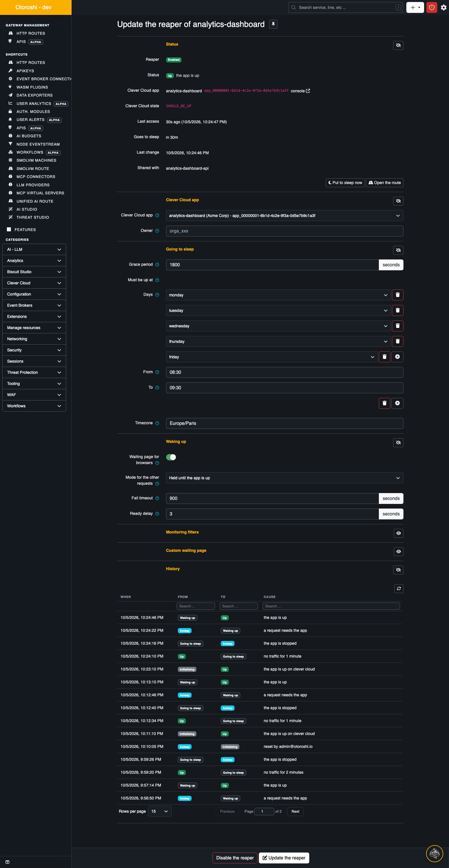Hide the Clever Cloud app section
The width and height of the screenshot is (449, 868).
(398, 201)
